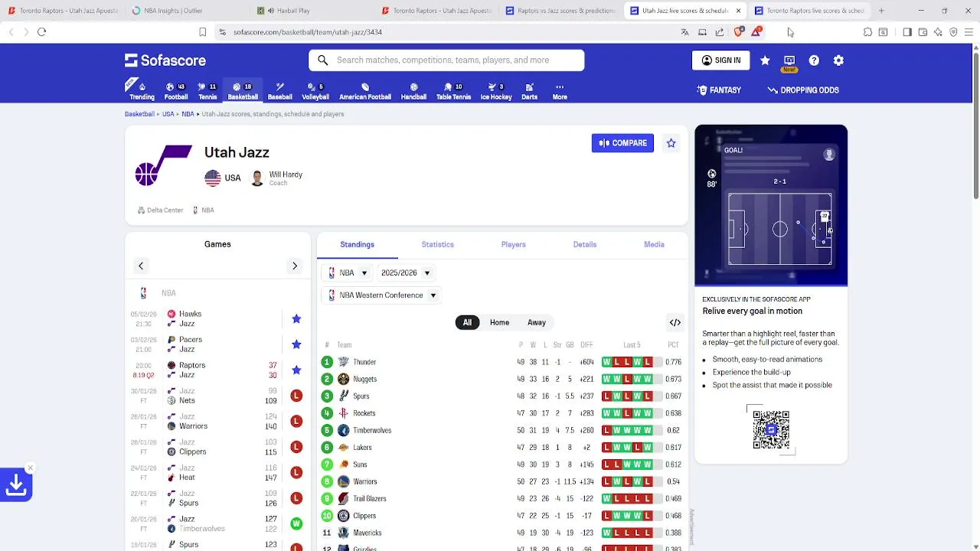The width and height of the screenshot is (980, 551).
Task: Click the SIGN IN button
Action: (720, 60)
